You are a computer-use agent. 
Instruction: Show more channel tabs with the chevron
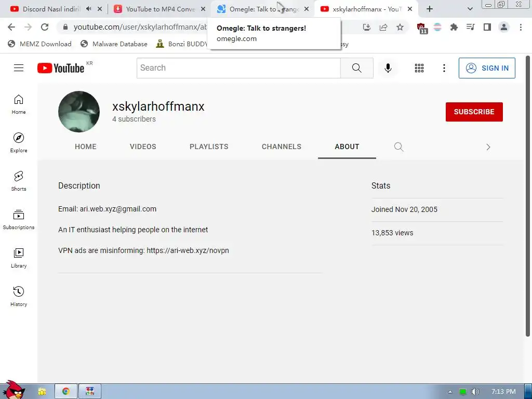(x=488, y=147)
